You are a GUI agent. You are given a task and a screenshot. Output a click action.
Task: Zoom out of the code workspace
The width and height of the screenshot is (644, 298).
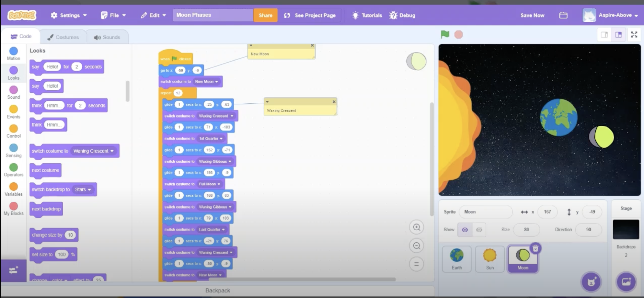coord(417,246)
